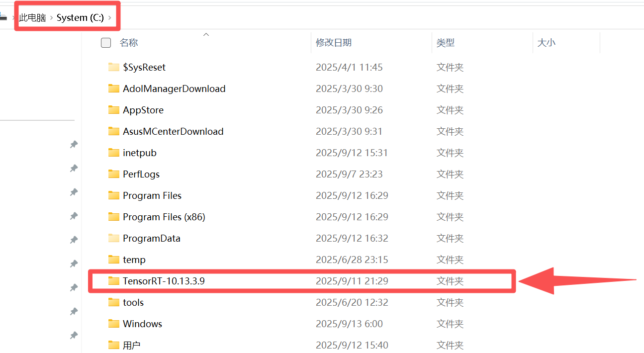Viewport: 644px width, 353px height.
Task: Select the ProgramData name text
Action: tap(152, 238)
